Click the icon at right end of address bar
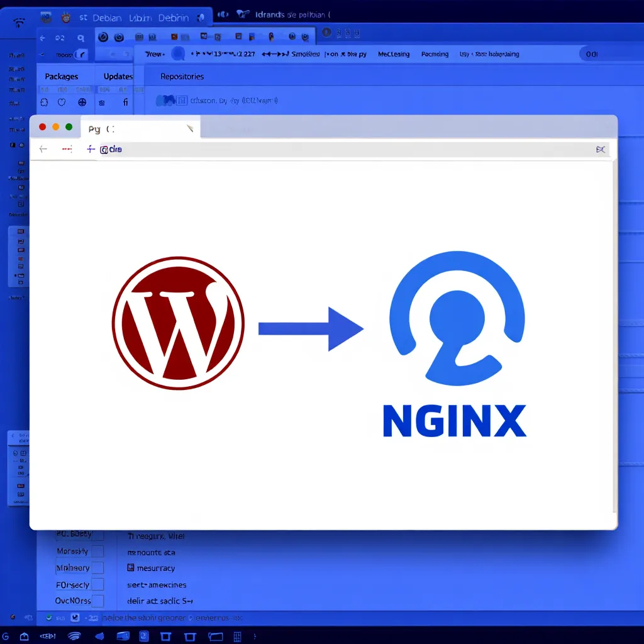 point(600,149)
